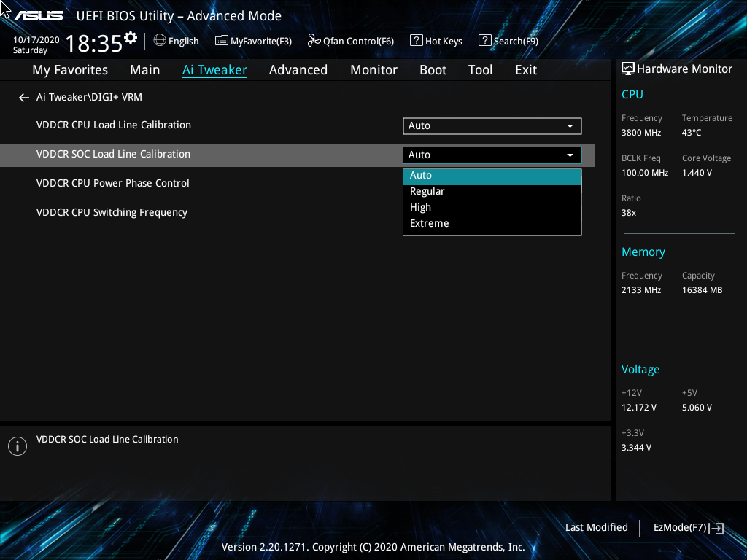This screenshot has width=747, height=560.
Task: Select VDDCR CPU Load Line Calibration row
Action: click(298, 125)
